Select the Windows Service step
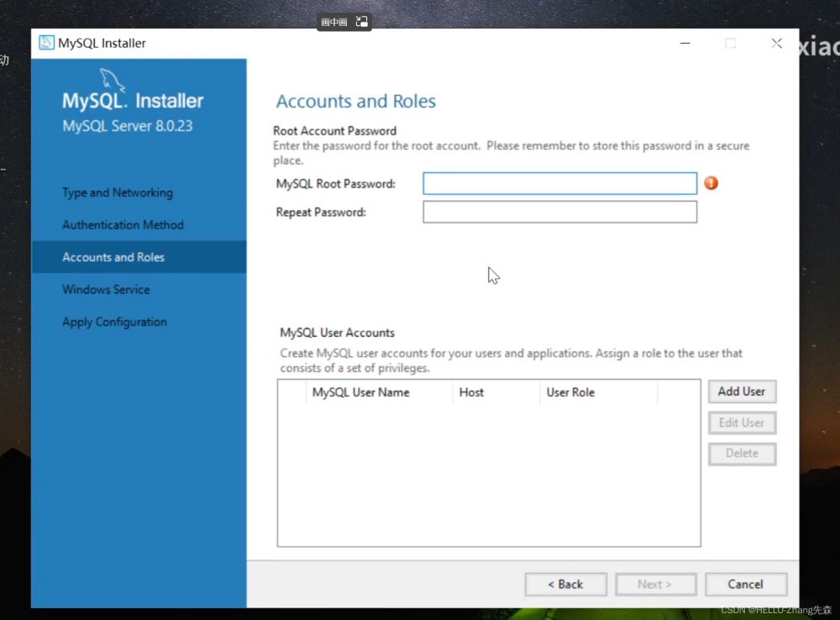 [x=106, y=289]
